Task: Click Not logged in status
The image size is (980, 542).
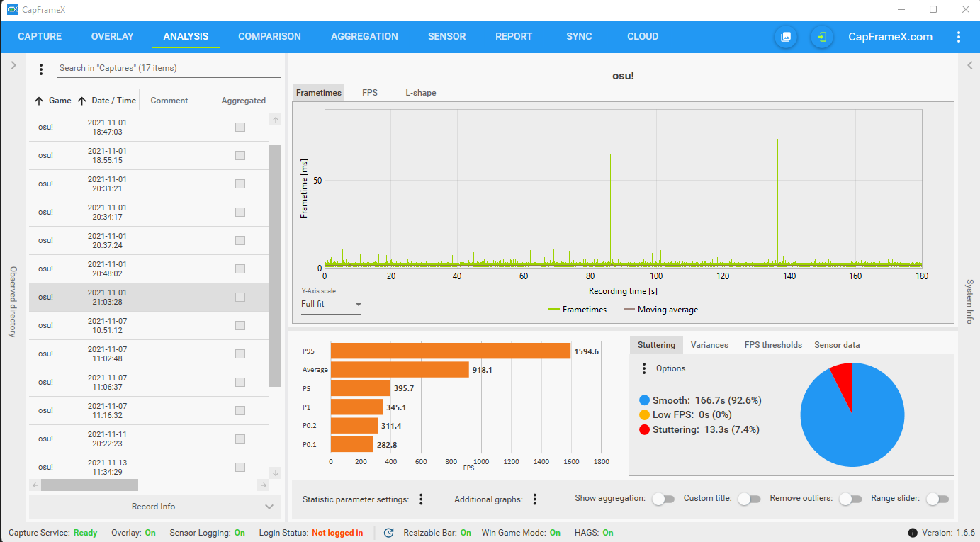Action: (x=337, y=533)
